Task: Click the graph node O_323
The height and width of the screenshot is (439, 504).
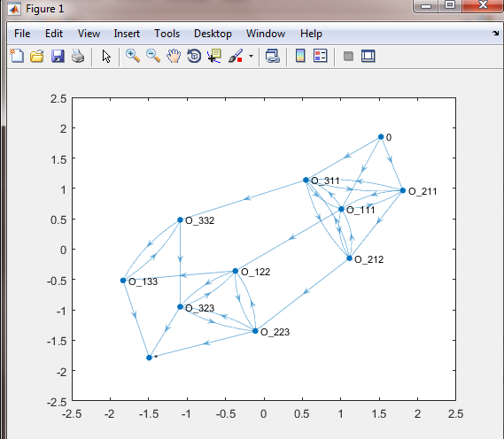Action: coord(180,307)
